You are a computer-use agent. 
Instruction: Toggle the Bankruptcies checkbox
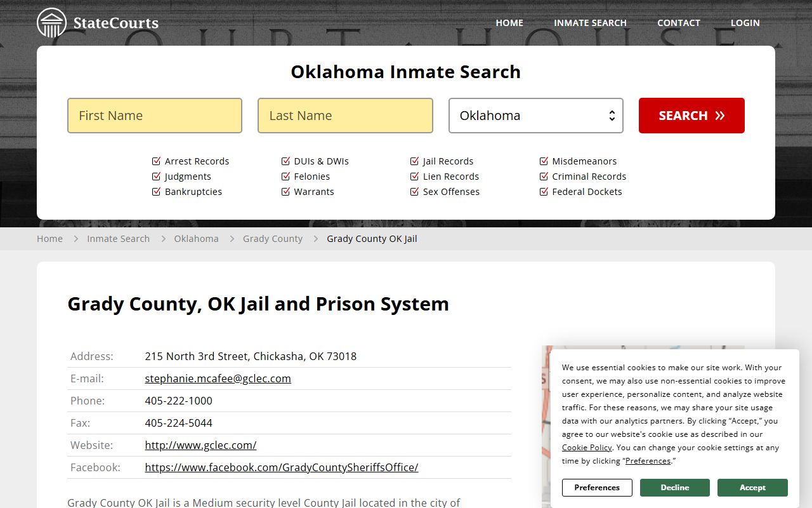pos(157,192)
